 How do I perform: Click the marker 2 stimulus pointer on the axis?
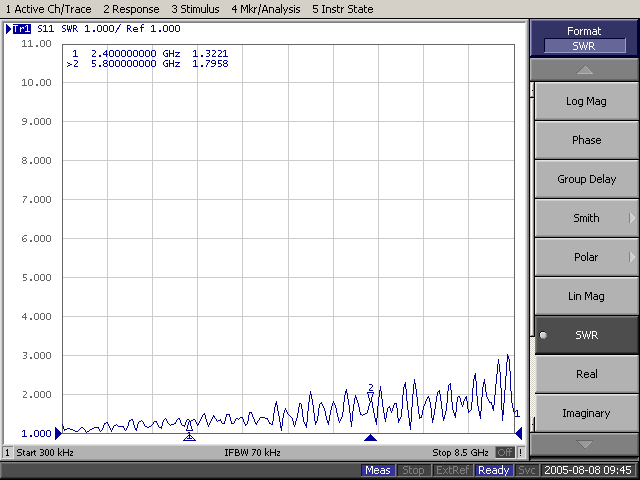370,438
